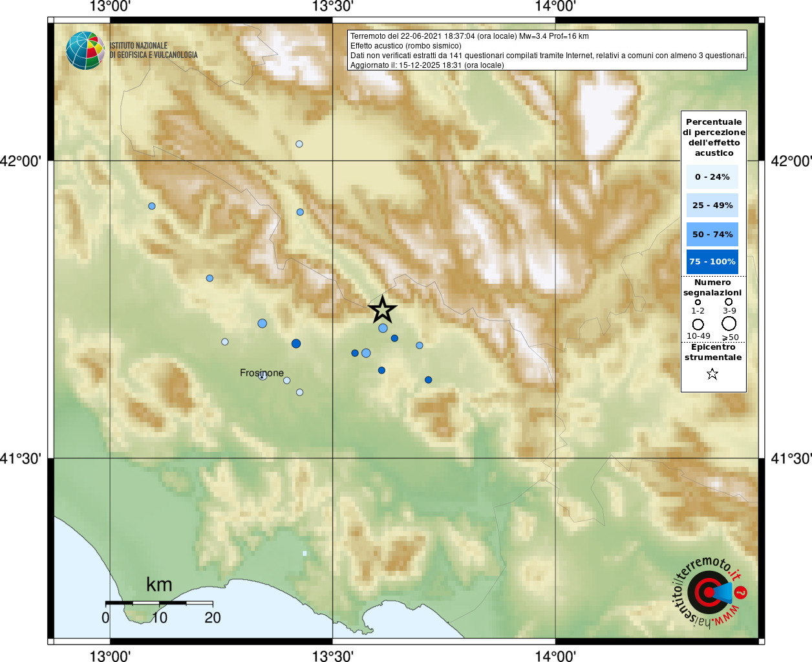Click the right 41°30' latitude label
Image resolution: width=812 pixels, height=662 pixels.
[791, 458]
